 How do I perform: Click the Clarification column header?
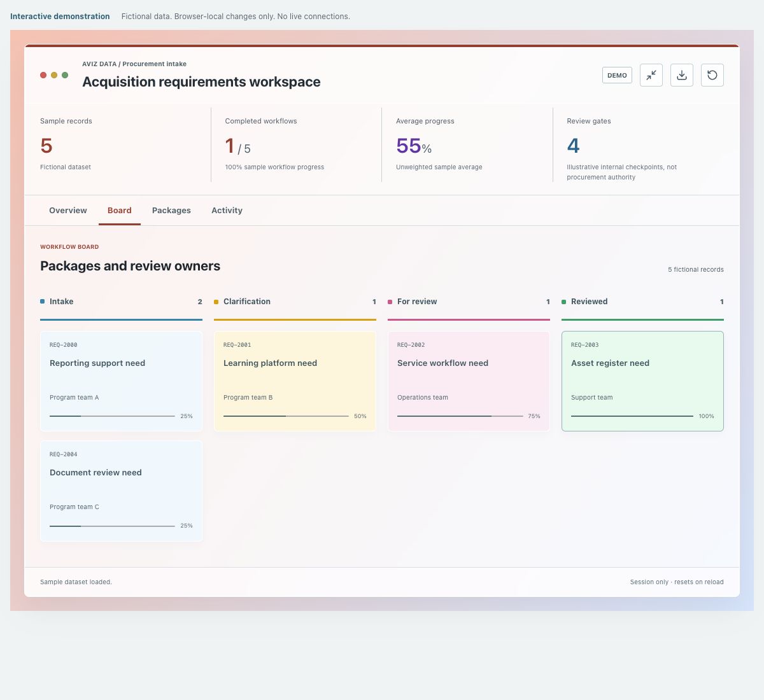[295, 302]
